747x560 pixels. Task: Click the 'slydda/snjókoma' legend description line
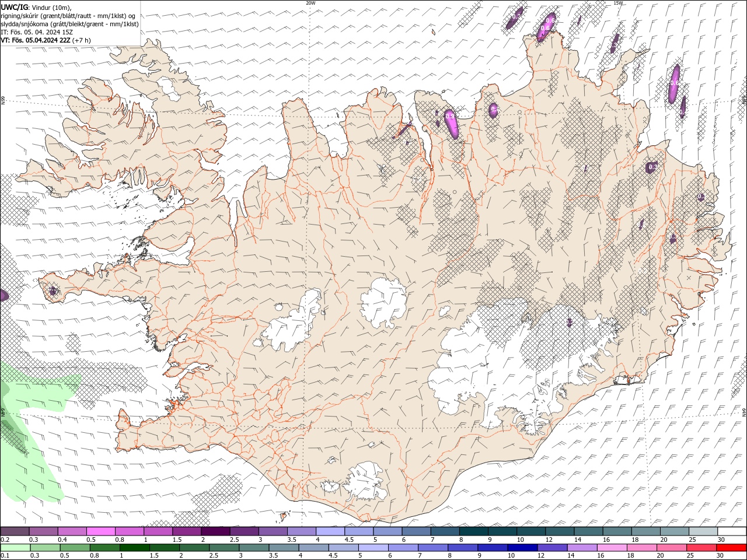coord(70,24)
